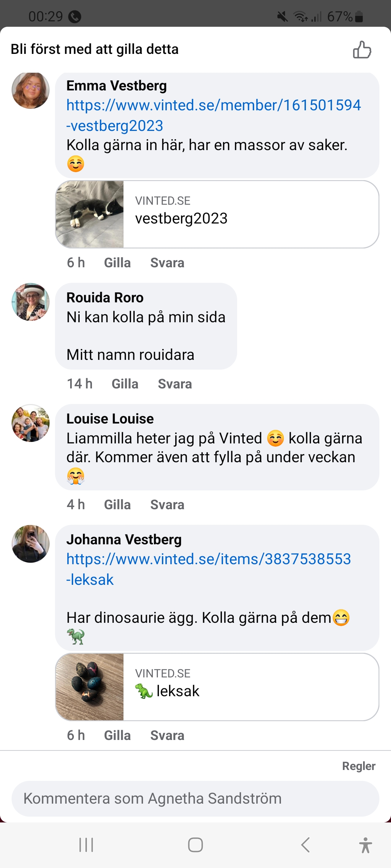Like Rouida Roro's comment with Gilla
Viewport: 391px width, 868px height.
point(125,384)
